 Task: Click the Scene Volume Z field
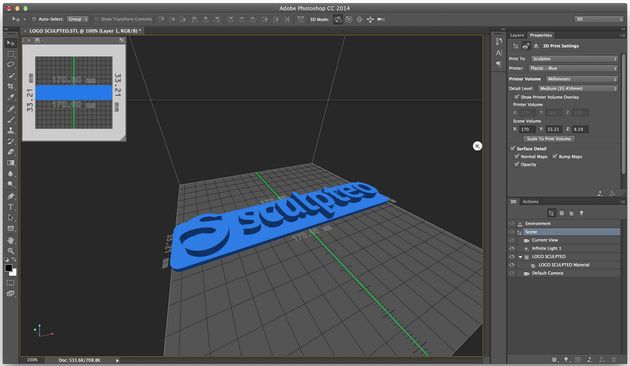click(x=580, y=129)
